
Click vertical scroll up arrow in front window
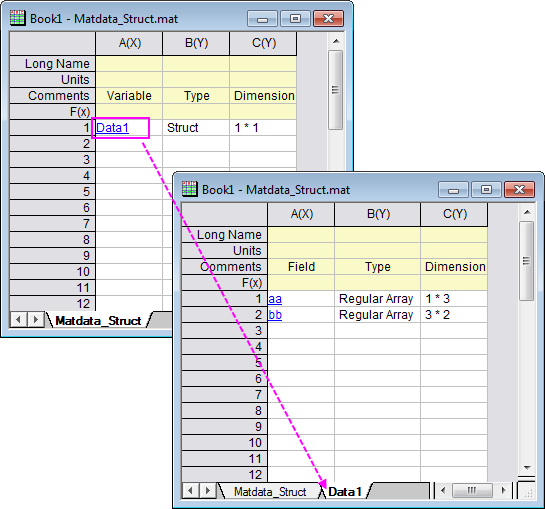point(527,212)
